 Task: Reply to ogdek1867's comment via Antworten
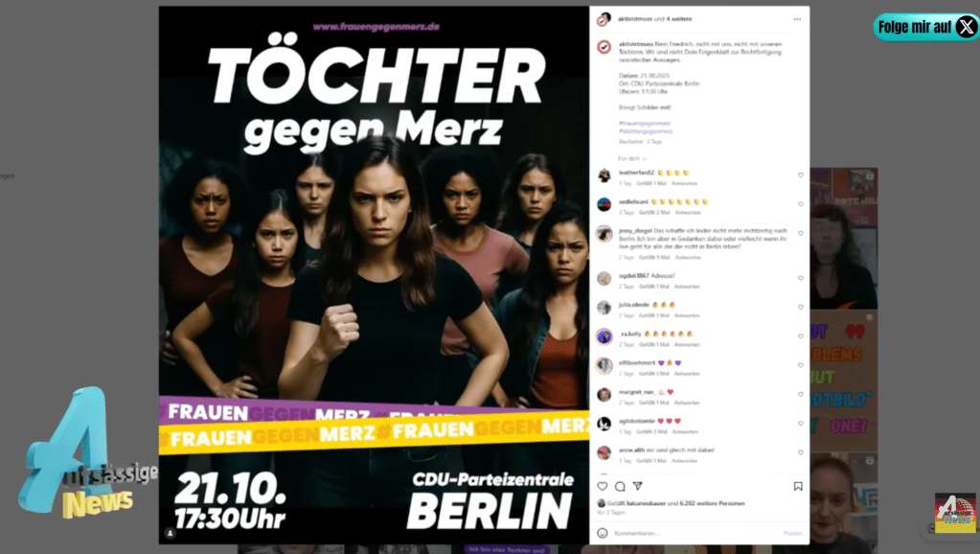(x=687, y=287)
